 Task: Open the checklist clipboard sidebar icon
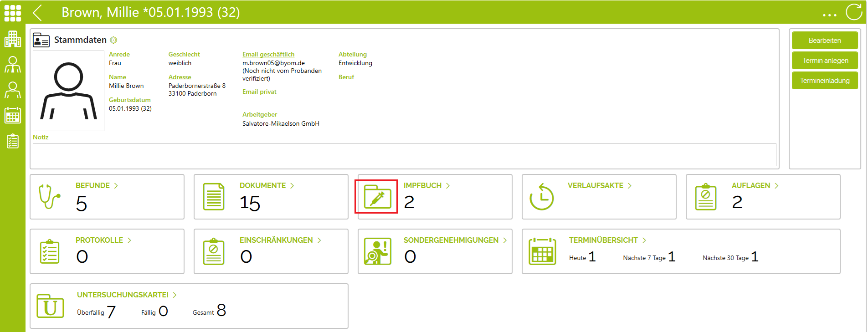pyautogui.click(x=13, y=141)
